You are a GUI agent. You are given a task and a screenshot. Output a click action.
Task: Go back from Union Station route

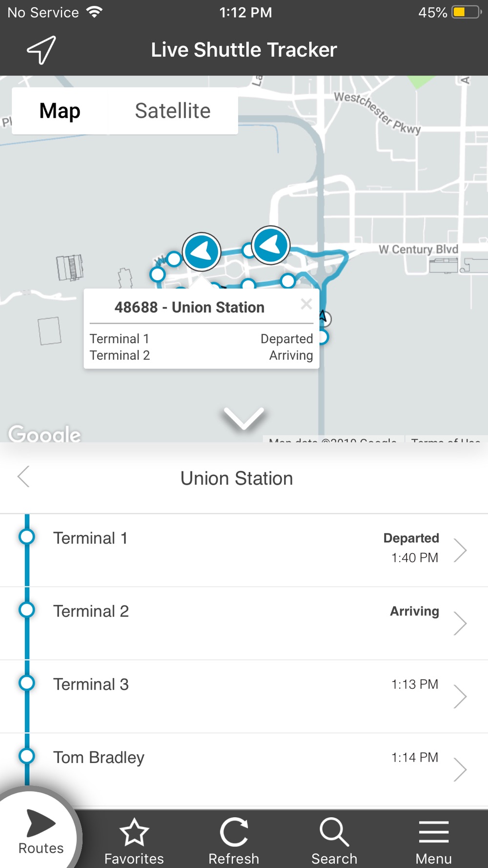click(x=23, y=477)
